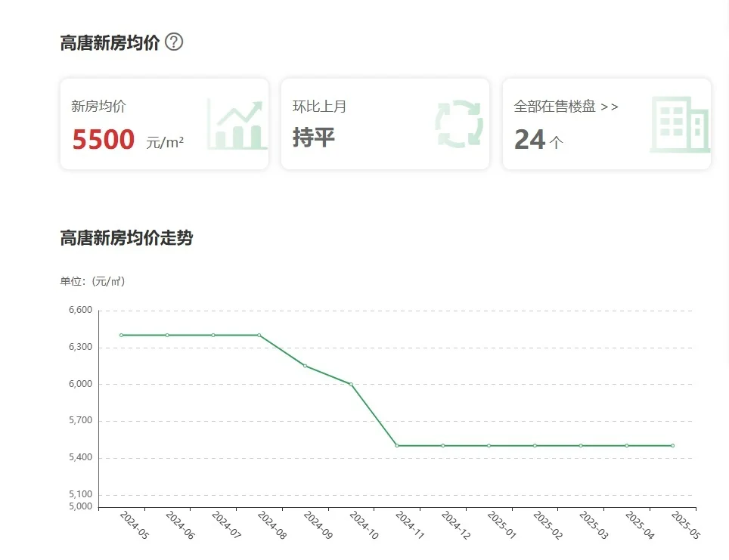Click the 6,600 y-axis label
Viewport: 729px width, 560px height.
click(x=79, y=310)
